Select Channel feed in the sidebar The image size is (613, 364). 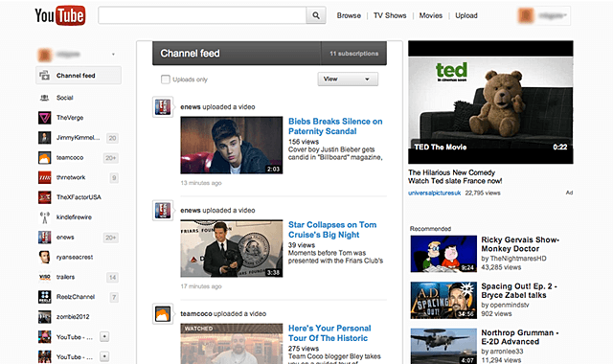79,76
